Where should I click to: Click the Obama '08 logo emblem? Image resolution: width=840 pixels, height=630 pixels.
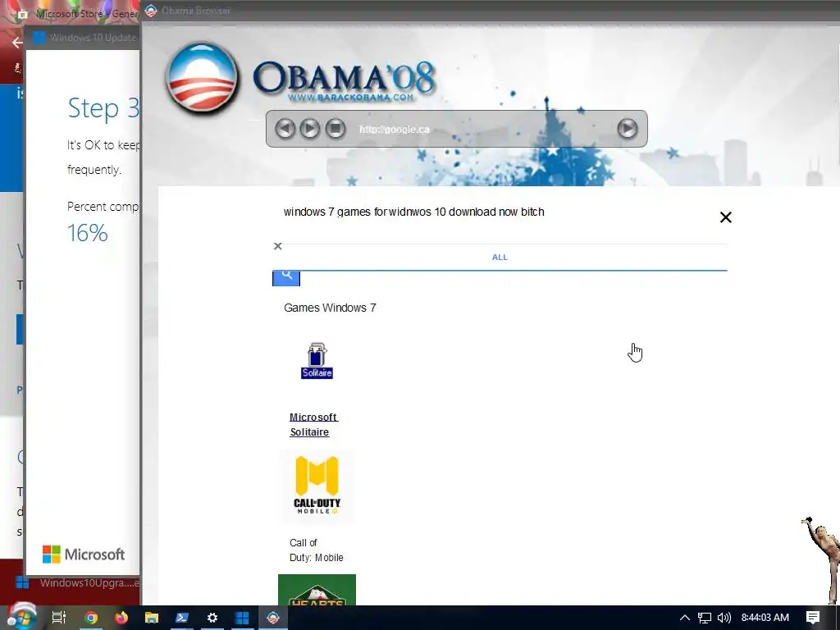click(202, 78)
